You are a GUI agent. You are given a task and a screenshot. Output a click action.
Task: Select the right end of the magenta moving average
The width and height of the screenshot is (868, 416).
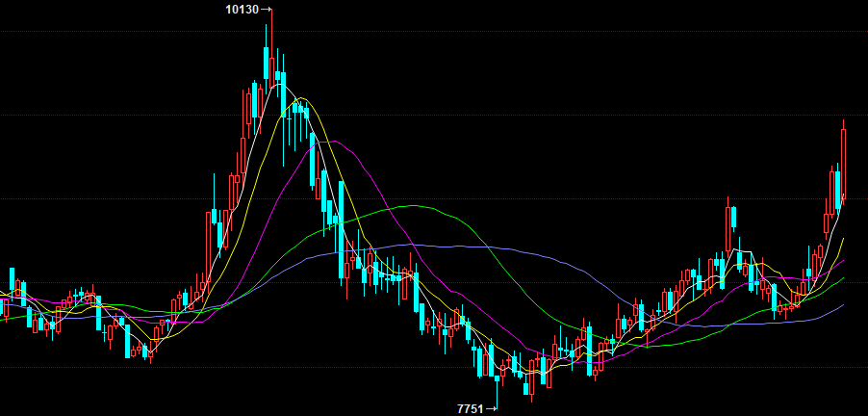(x=843, y=260)
